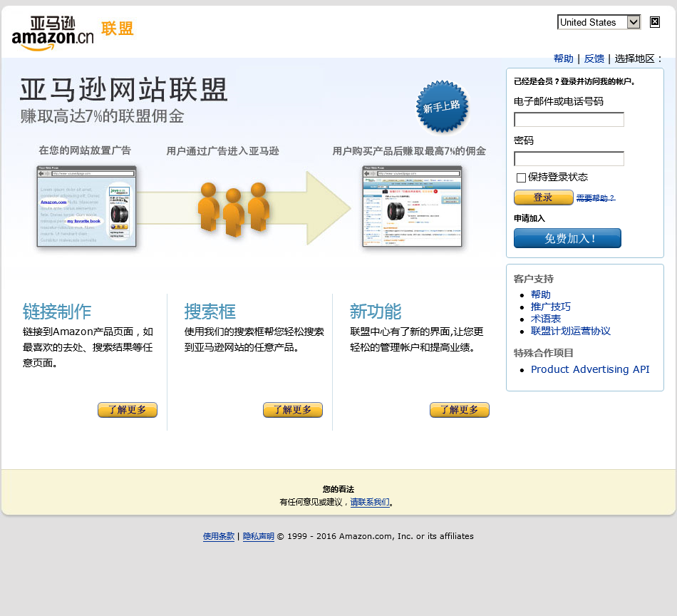Click the 搜索框 heading

point(210,312)
